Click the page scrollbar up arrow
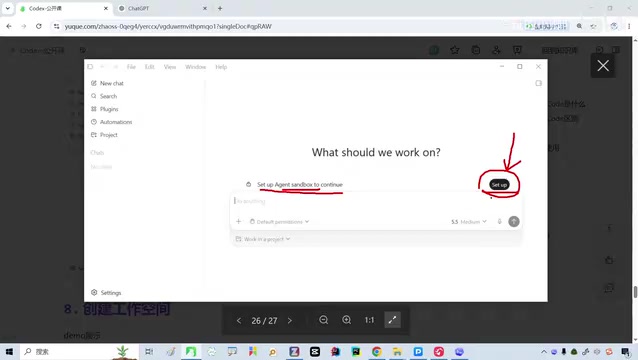This screenshot has height=360, width=638. click(x=635, y=39)
